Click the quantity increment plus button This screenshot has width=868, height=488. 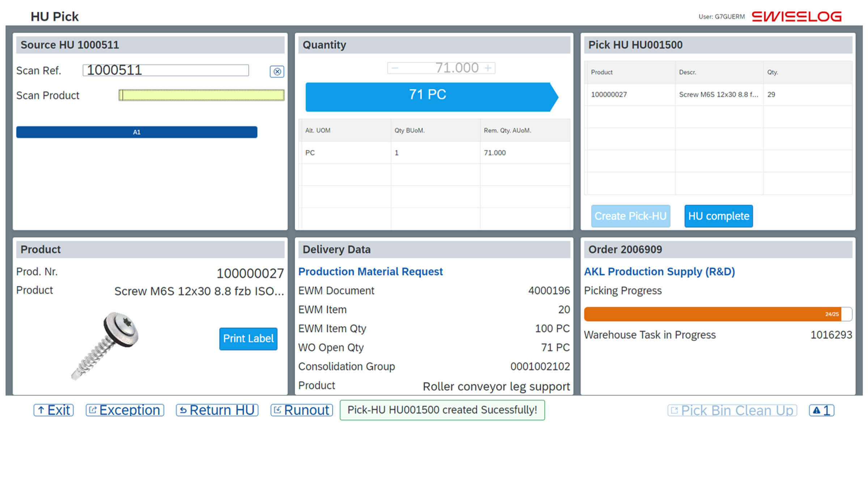click(x=489, y=67)
